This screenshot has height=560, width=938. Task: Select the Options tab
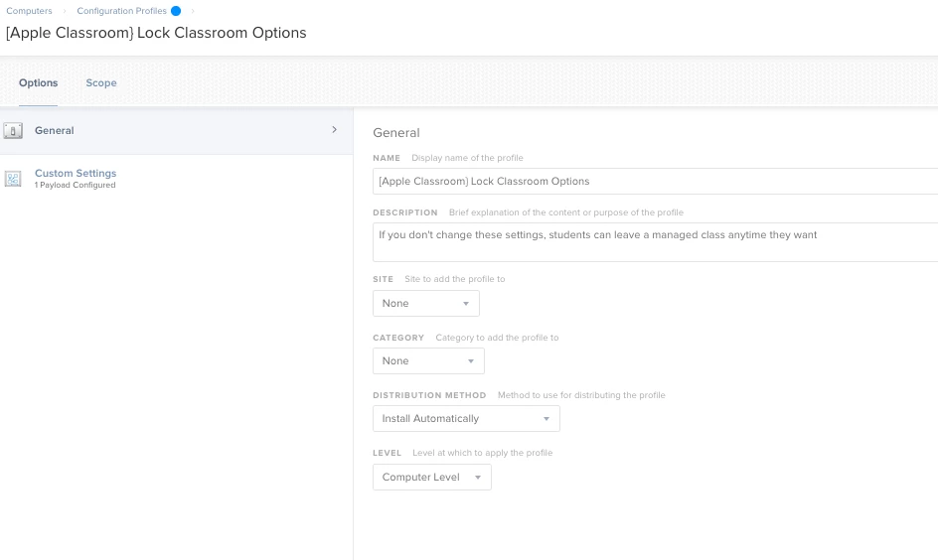point(39,83)
